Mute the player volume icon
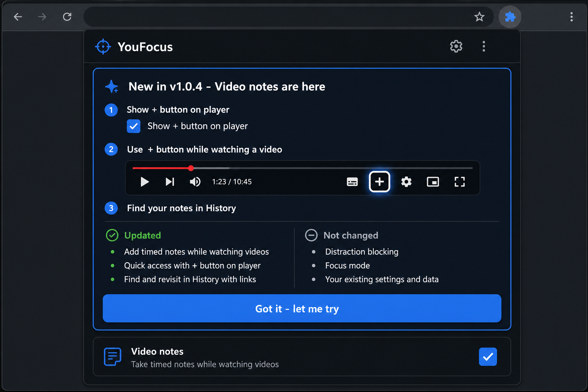This screenshot has height=392, width=588. click(195, 182)
